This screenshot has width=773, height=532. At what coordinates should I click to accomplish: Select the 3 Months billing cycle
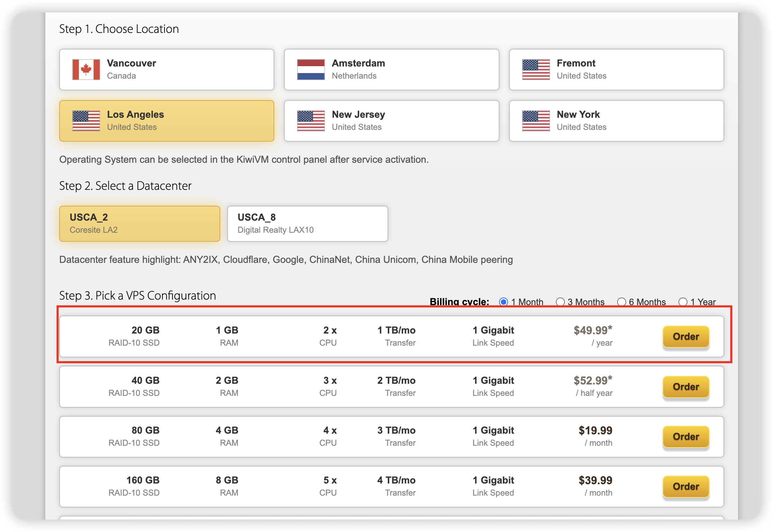pyautogui.click(x=560, y=302)
